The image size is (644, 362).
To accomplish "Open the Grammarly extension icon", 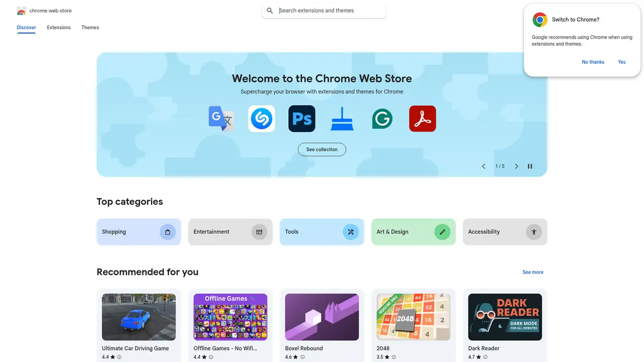I will 382,119.
